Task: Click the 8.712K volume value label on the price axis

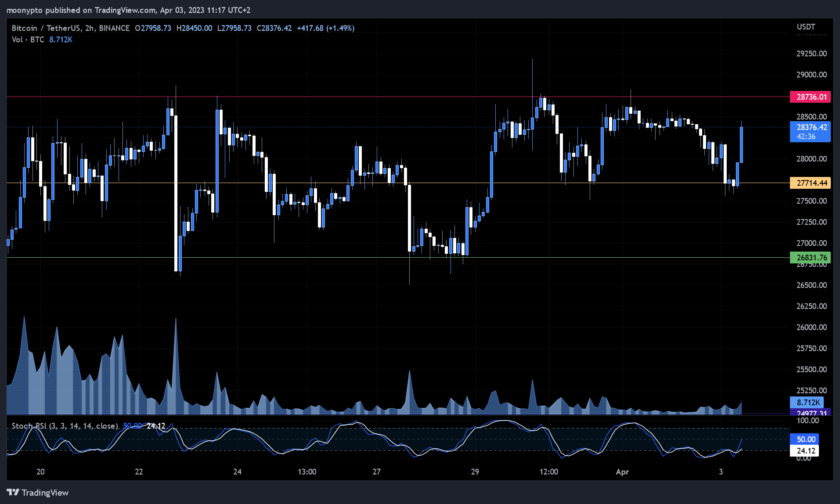Action: click(807, 402)
